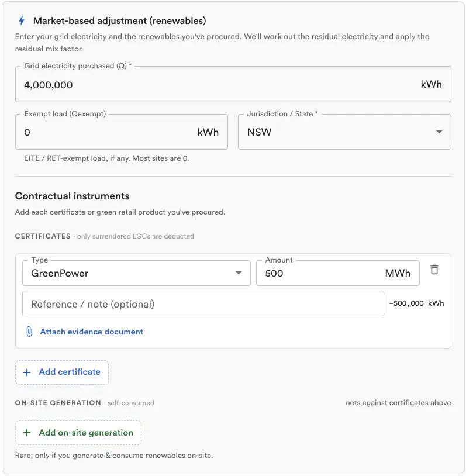Click the kWh unit in Exempt load field
Viewport: 466px width, 476px height.
[x=208, y=132]
